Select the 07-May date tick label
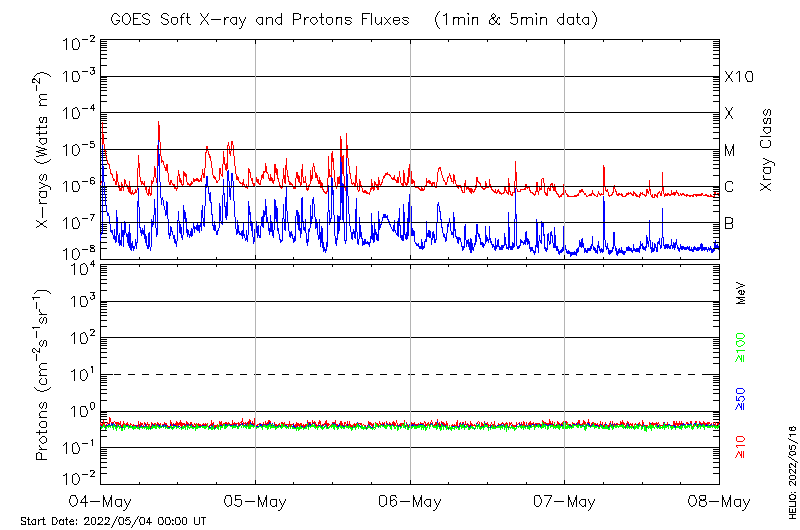The width and height of the screenshot is (800, 530). click(x=564, y=500)
